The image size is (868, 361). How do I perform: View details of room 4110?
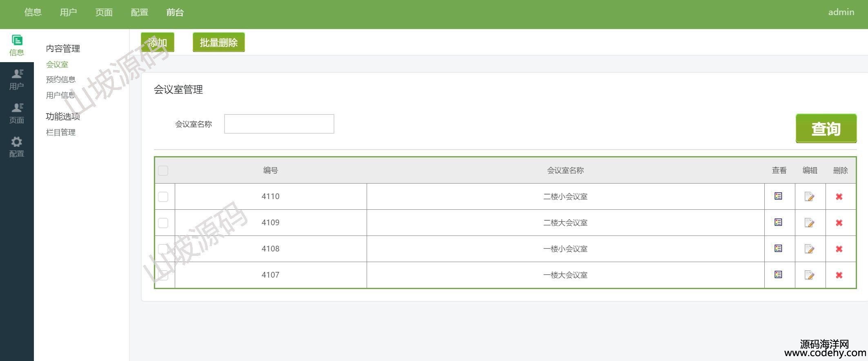(x=778, y=196)
